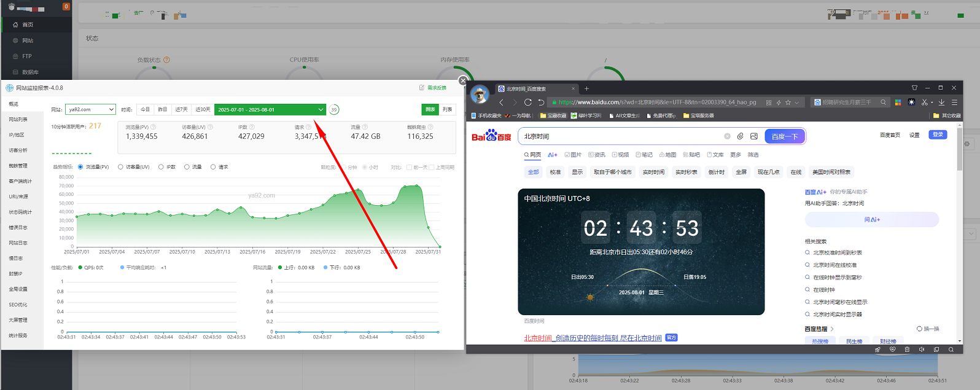Select the 分钟 granularity radio
Screen dimensions: 980x390
point(343,167)
